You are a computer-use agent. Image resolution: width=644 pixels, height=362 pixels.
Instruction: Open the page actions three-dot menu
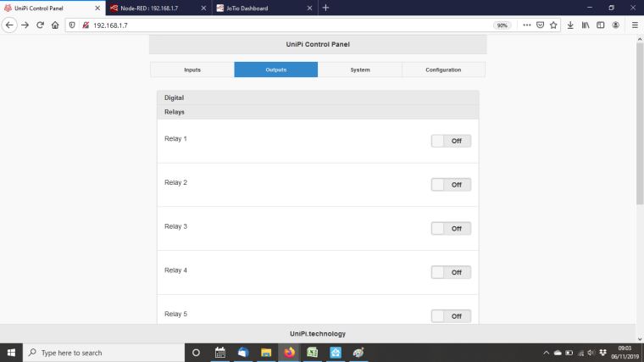(x=526, y=25)
